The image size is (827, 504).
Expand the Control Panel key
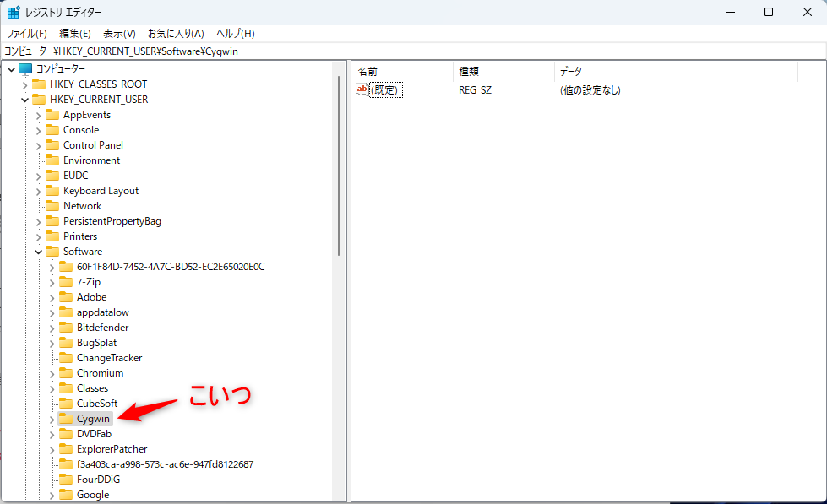(x=38, y=145)
